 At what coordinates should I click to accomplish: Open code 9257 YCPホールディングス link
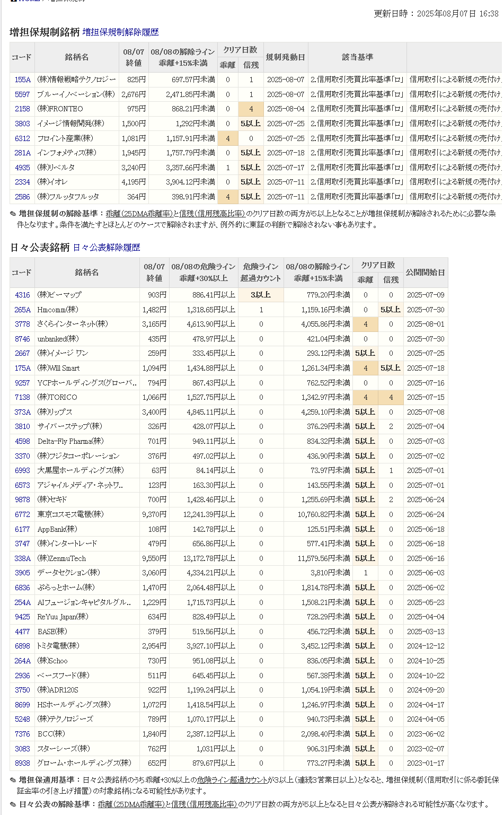point(22,383)
